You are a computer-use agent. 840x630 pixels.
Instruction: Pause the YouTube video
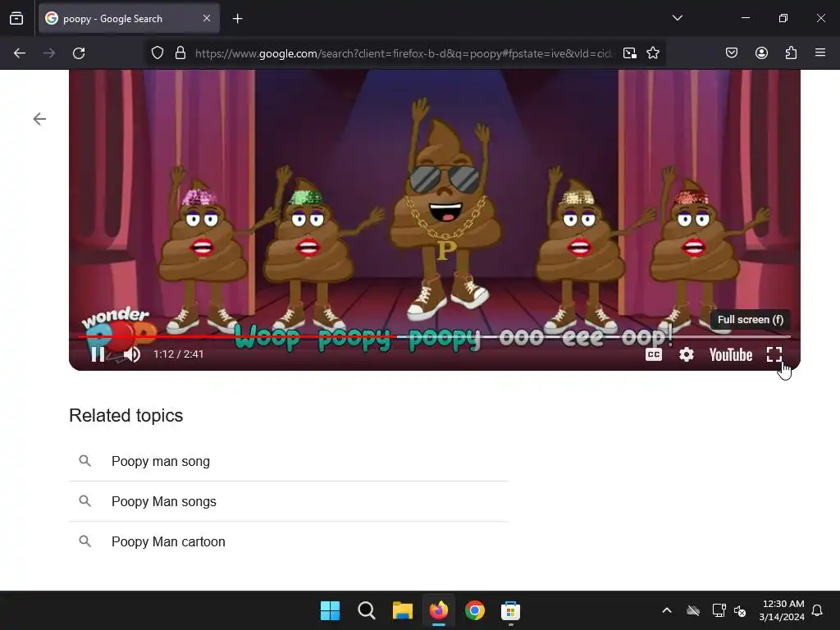(98, 354)
